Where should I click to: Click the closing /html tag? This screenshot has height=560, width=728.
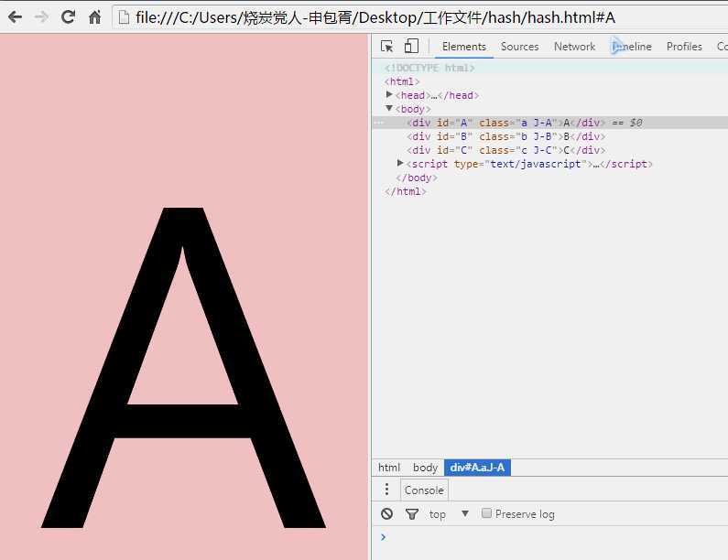point(406,191)
